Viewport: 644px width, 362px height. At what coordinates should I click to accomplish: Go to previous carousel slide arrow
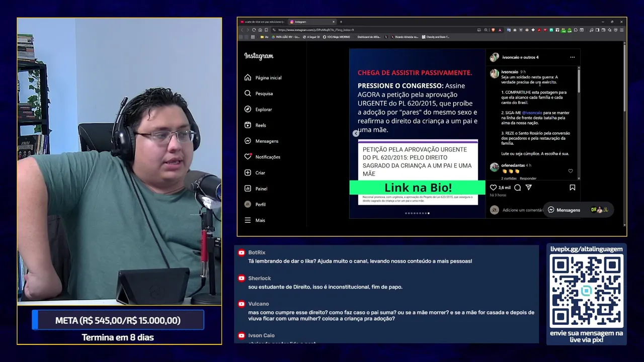coord(356,133)
